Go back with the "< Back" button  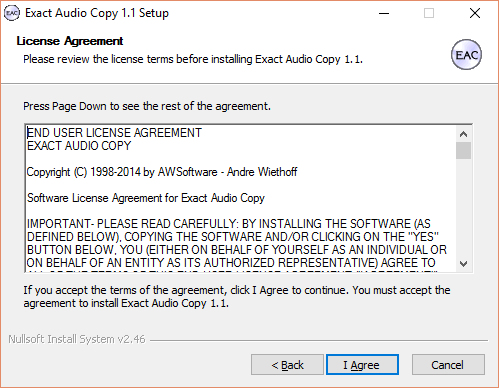click(287, 365)
